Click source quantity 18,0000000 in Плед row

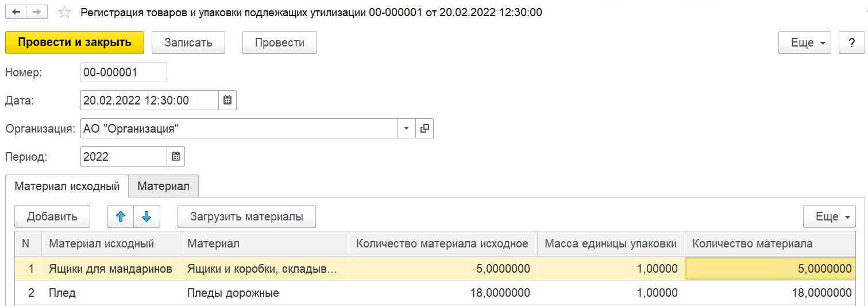pyautogui.click(x=443, y=293)
